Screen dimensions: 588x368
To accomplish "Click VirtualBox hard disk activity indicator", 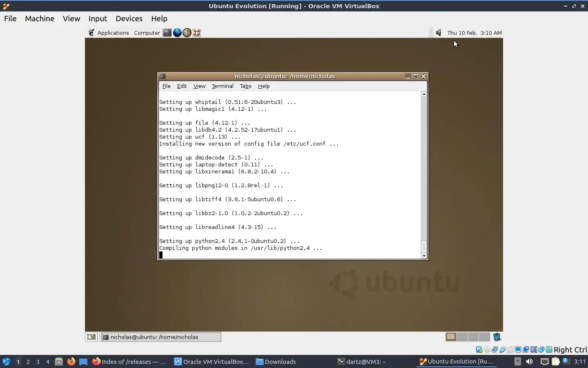I will tap(479, 350).
